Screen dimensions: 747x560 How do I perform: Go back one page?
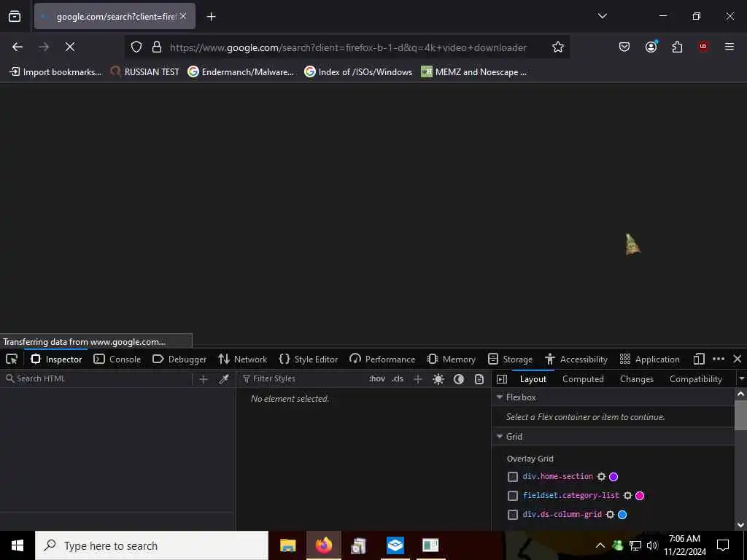pos(18,47)
